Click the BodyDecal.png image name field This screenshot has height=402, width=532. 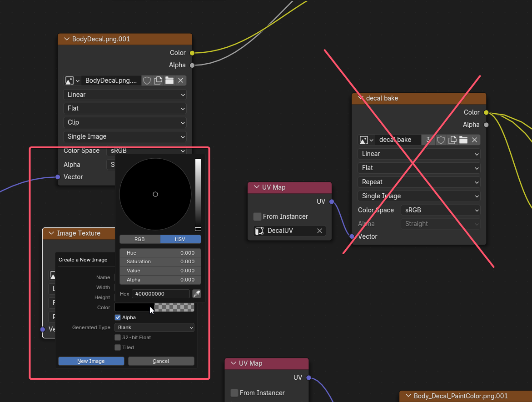(111, 80)
